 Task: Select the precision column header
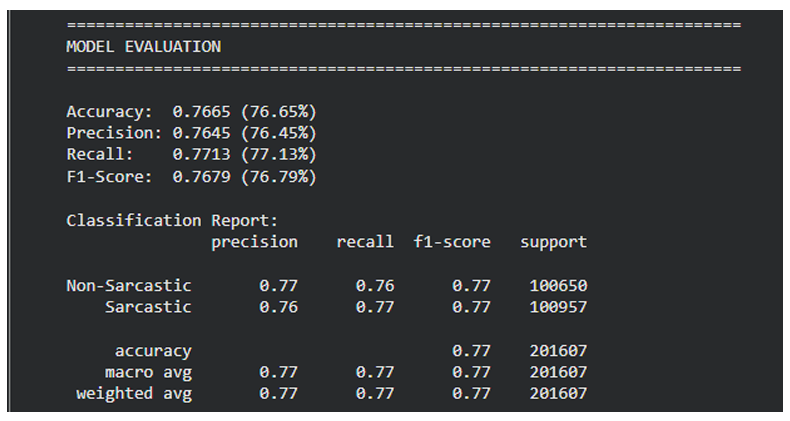(x=254, y=242)
